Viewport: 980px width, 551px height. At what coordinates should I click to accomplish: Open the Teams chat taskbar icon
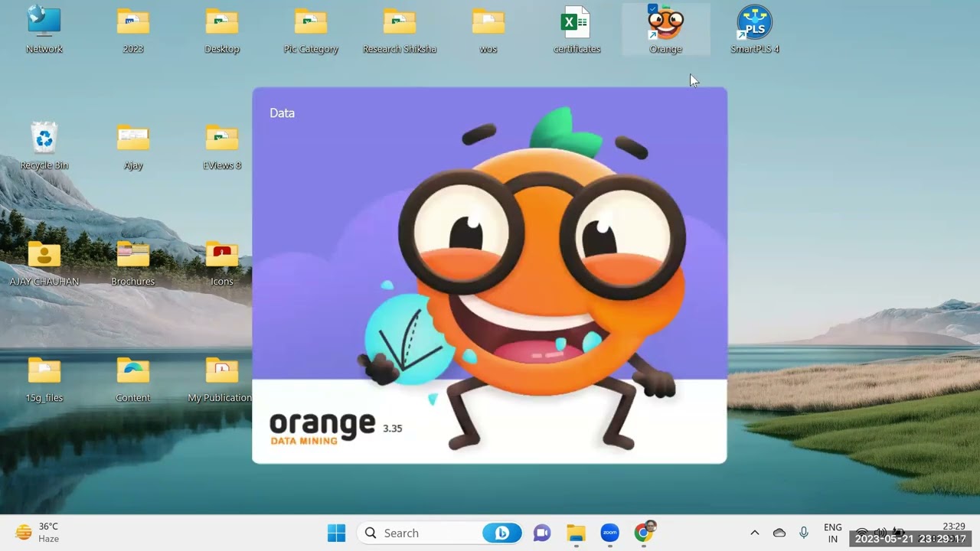point(542,533)
